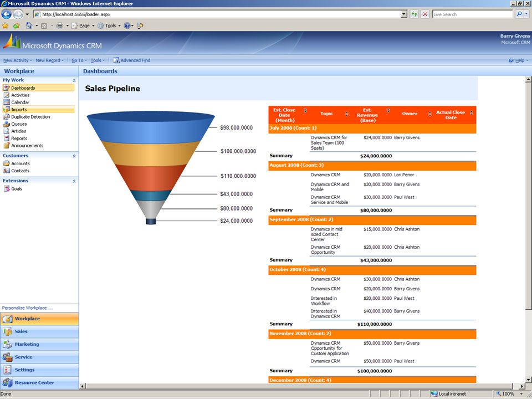
Task: Open the New Record dropdown menu
Action: (x=49, y=60)
